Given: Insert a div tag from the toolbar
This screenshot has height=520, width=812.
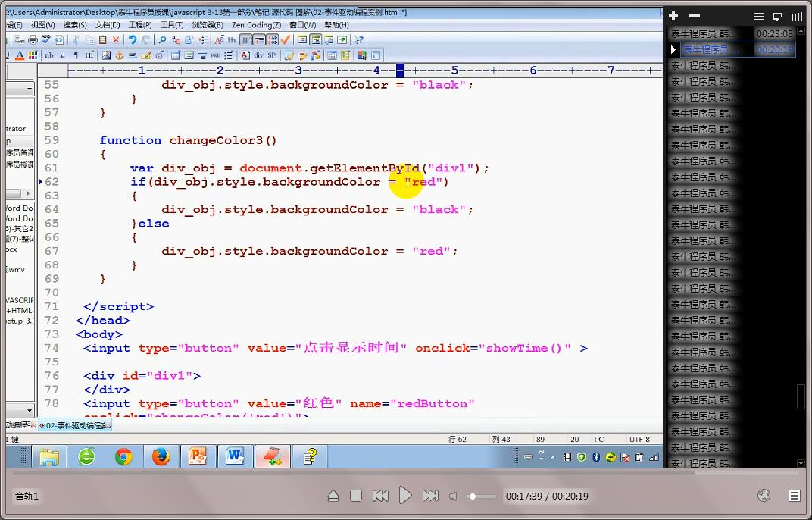Looking at the screenshot, I should click(258, 55).
